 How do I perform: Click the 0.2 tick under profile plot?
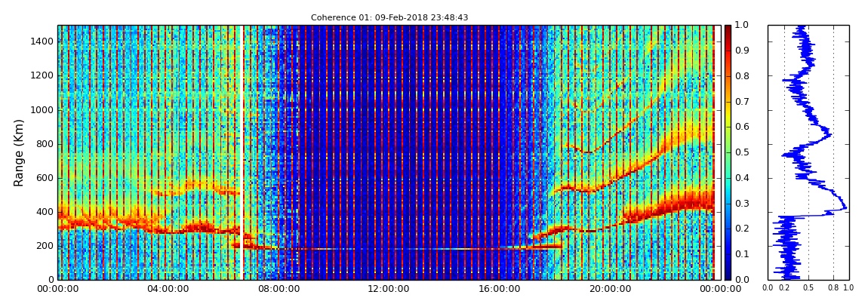tap(784, 287)
